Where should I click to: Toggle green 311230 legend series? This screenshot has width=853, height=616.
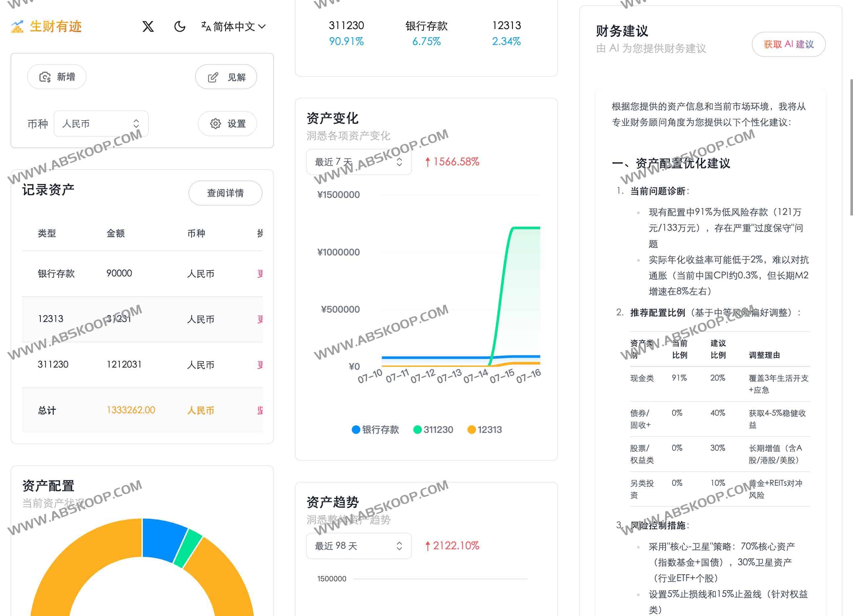(433, 430)
